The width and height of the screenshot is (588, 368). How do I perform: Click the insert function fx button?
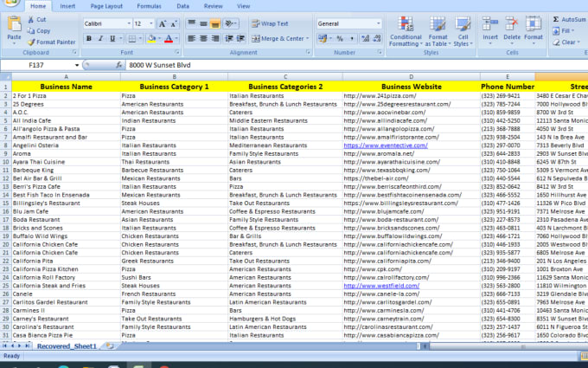(118, 65)
